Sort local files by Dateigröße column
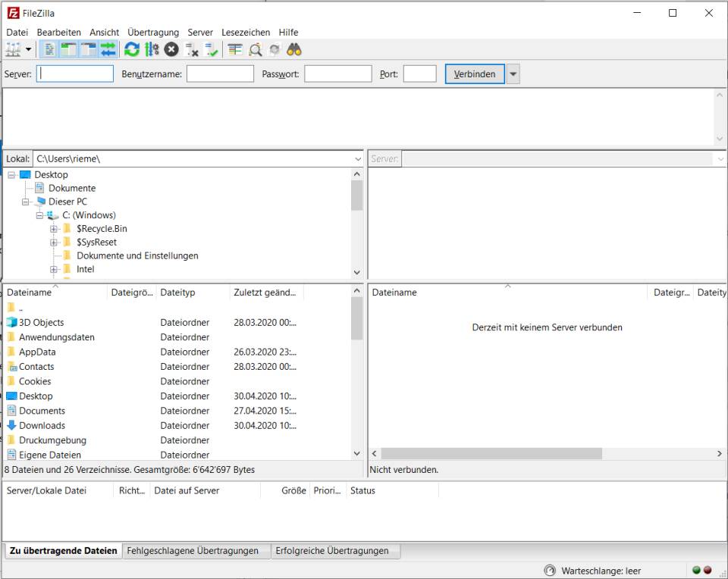 [x=132, y=293]
